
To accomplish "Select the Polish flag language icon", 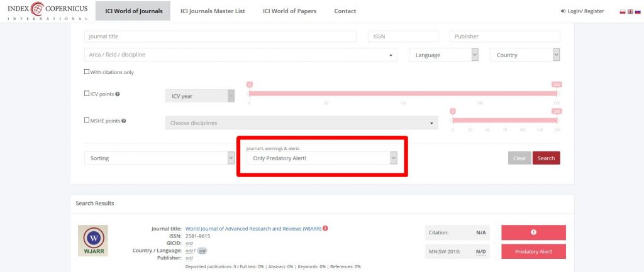I will click(x=623, y=11).
